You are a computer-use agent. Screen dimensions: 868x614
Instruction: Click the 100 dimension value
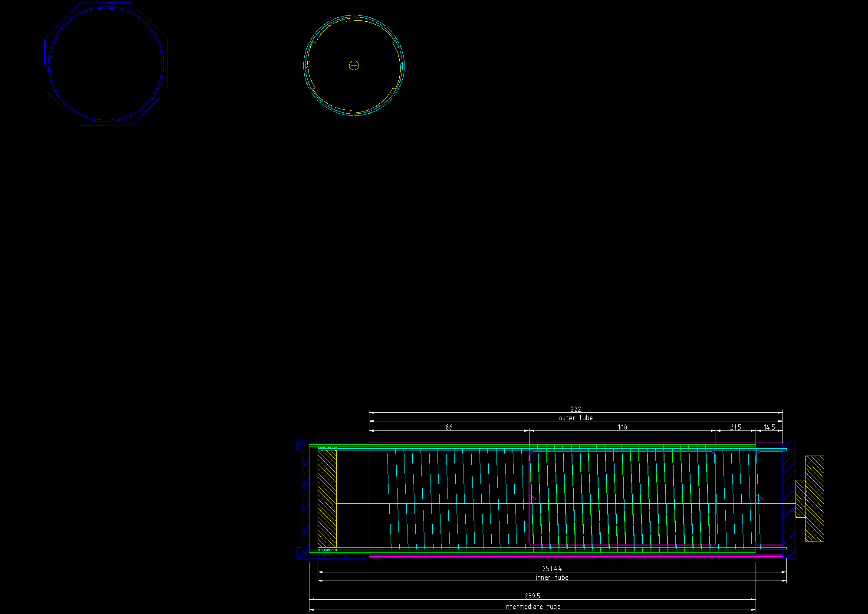[622, 427]
